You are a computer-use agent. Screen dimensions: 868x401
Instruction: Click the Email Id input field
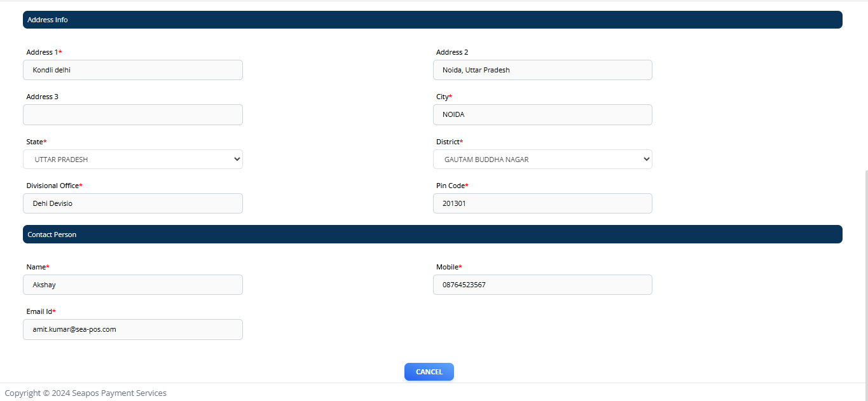pos(132,329)
